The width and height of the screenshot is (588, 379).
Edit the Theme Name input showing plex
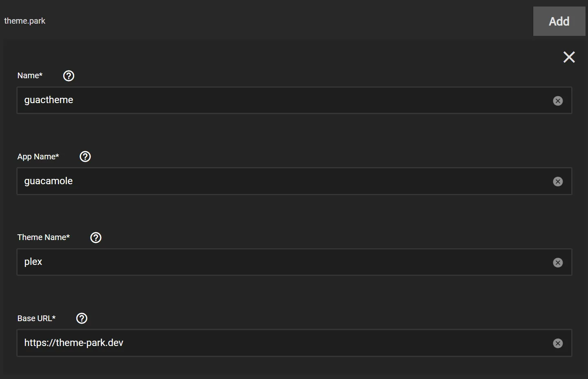(x=286, y=262)
